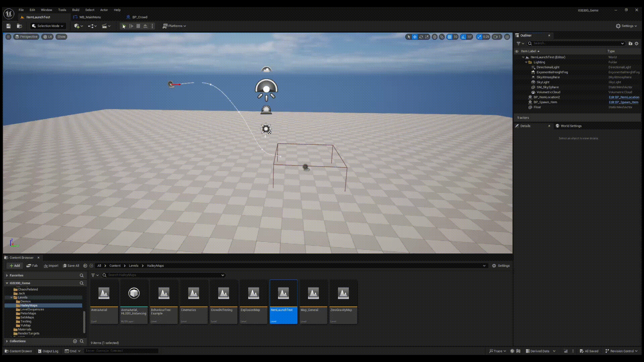Screen dimensions: 644x362
Task: Stop the play session
Action: tap(138, 26)
